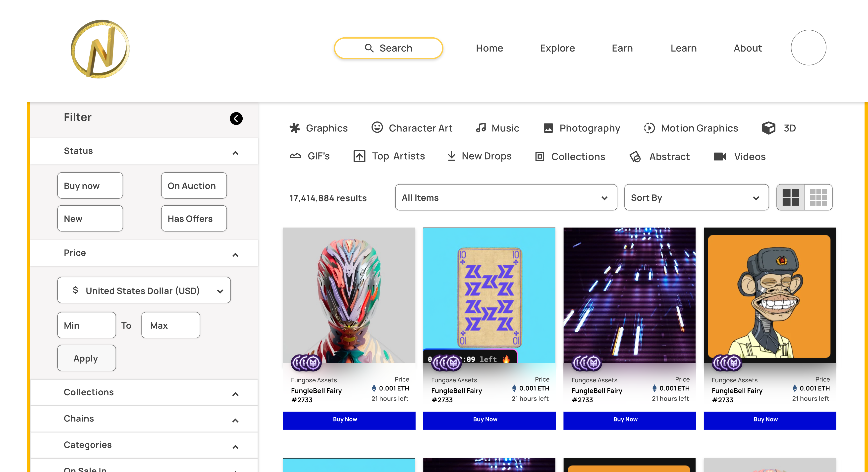Click the Min price input field
This screenshot has width=868, height=472.
[86, 325]
